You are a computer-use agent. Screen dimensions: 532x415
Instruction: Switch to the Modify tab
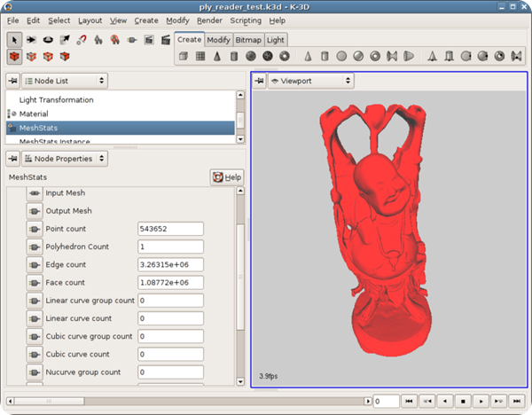coord(218,40)
